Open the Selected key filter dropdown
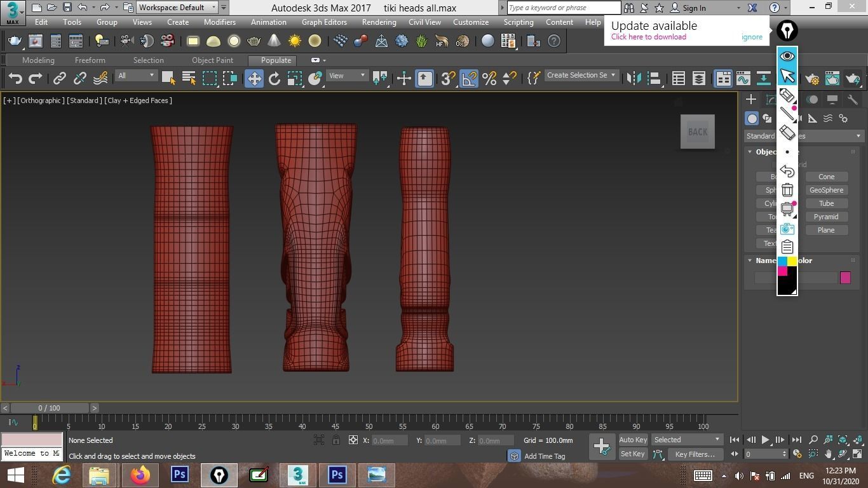The height and width of the screenshot is (488, 868). (x=687, y=440)
